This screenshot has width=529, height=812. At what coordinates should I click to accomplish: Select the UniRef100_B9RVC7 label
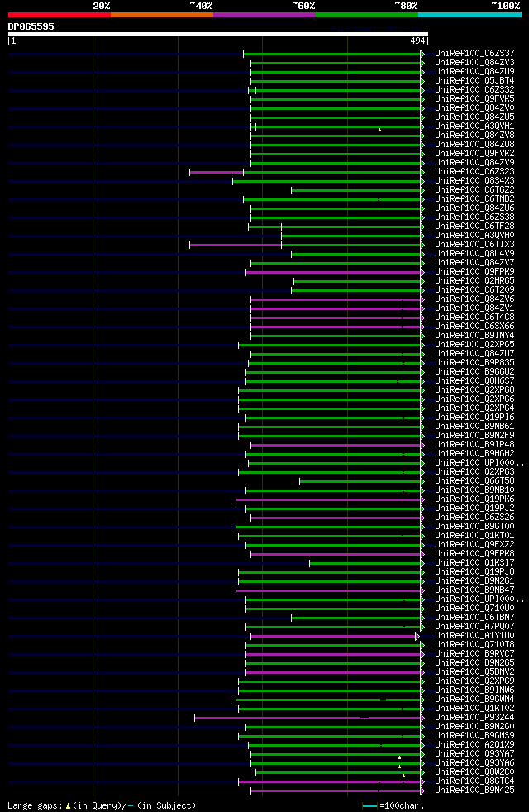474,654
